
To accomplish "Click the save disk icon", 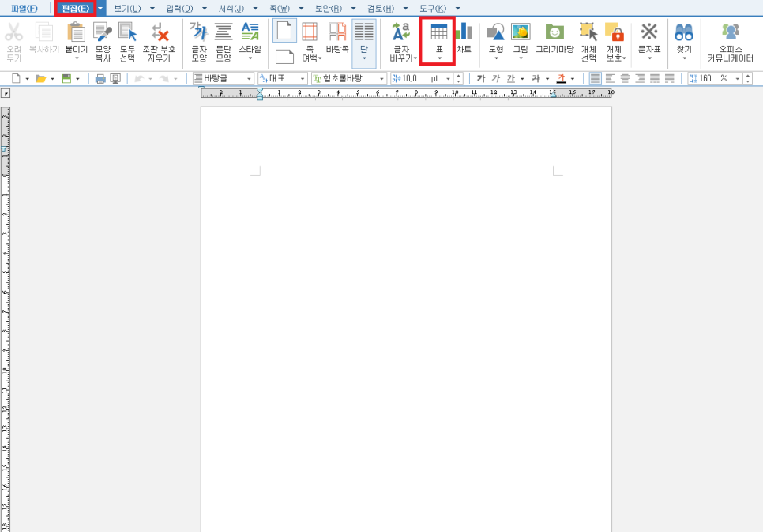I will coord(66,78).
